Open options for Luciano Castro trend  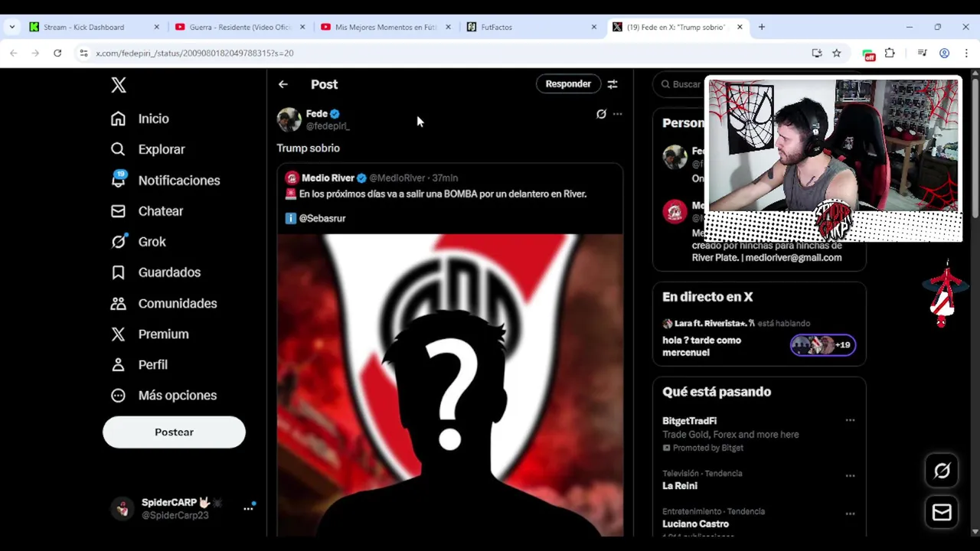click(850, 514)
